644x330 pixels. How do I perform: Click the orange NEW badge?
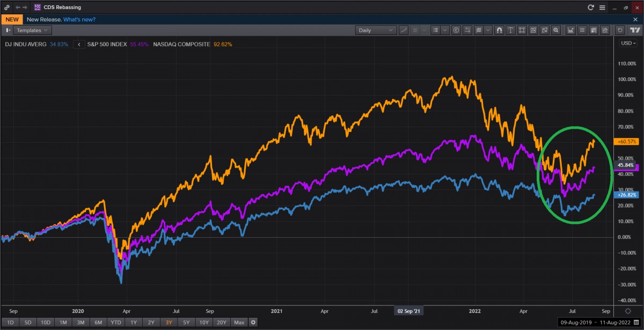coord(11,19)
